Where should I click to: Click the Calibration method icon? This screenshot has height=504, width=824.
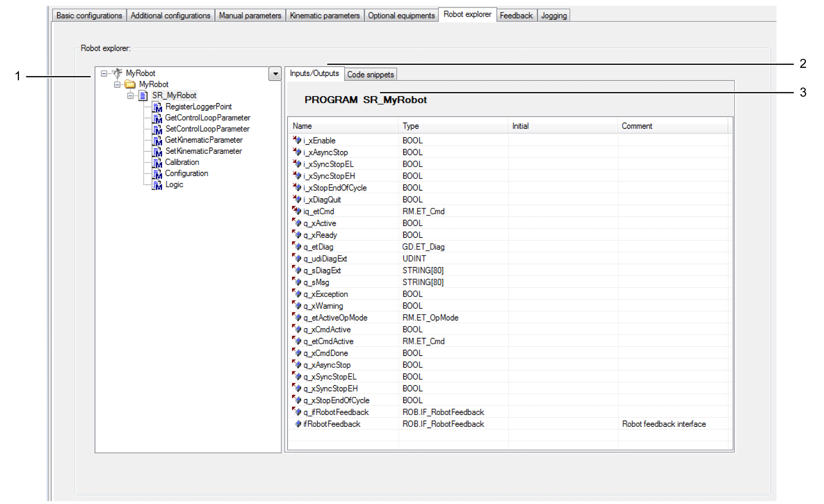[x=157, y=162]
